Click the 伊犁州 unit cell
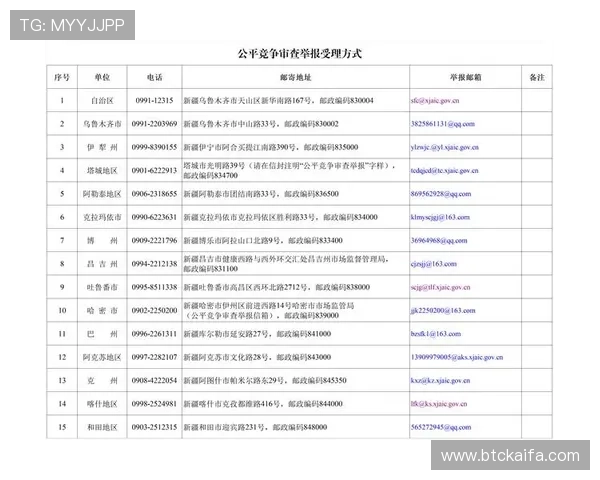 point(102,147)
